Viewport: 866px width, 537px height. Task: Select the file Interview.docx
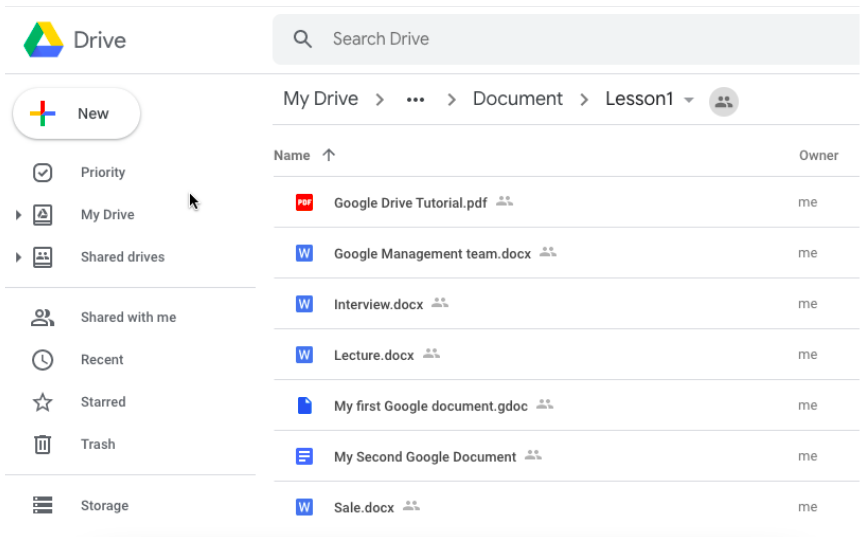378,304
